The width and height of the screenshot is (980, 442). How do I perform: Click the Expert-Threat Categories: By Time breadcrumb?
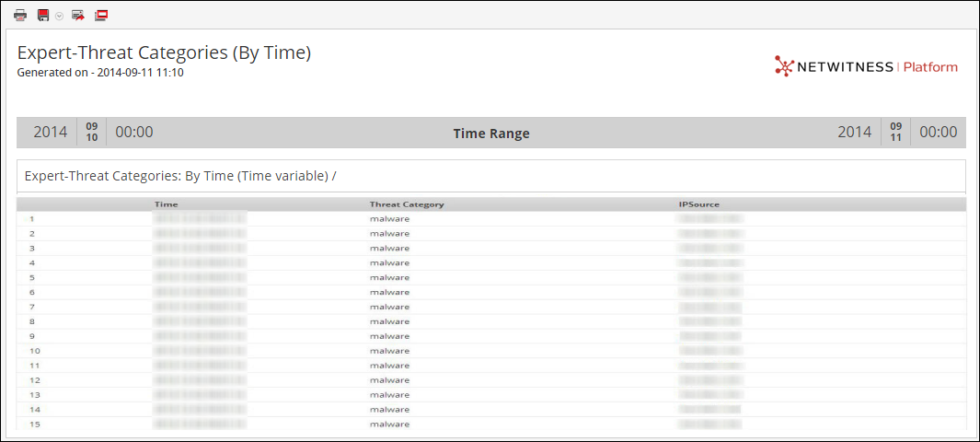coord(176,175)
